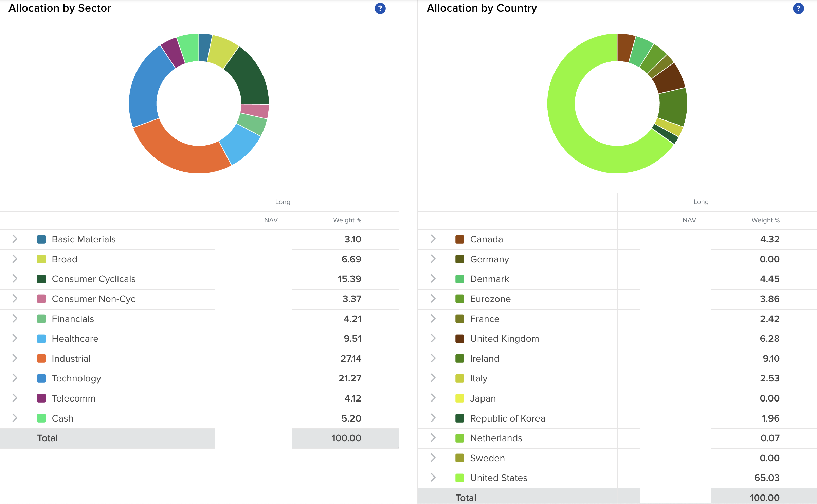
Task: Expand the Consumer Cyclicals sector row
Action: coord(15,279)
